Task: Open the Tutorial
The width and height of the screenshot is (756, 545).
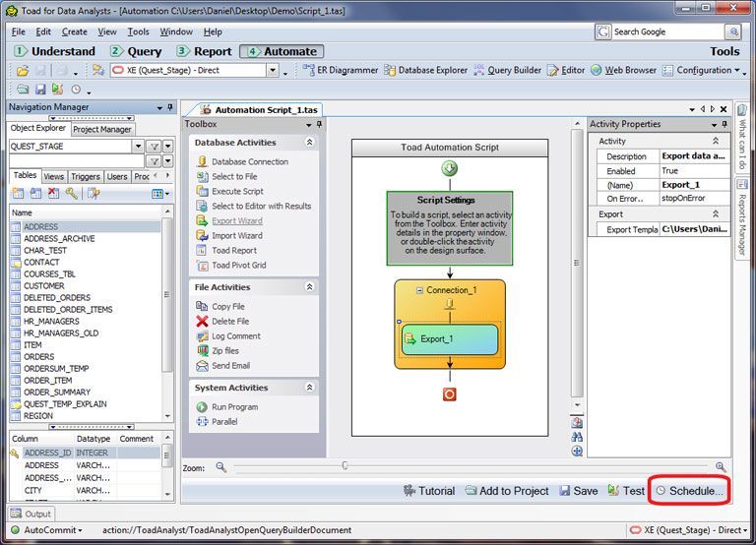Action: pyautogui.click(x=429, y=491)
